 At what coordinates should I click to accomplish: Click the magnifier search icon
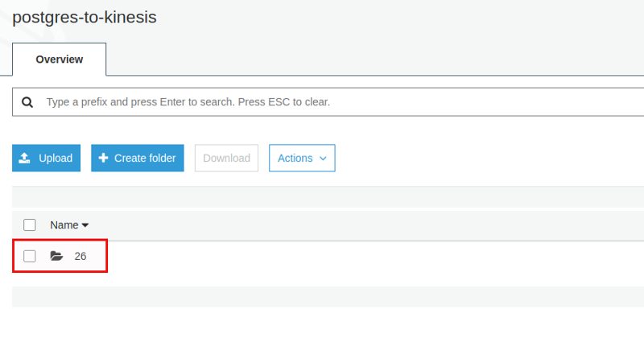pos(27,102)
